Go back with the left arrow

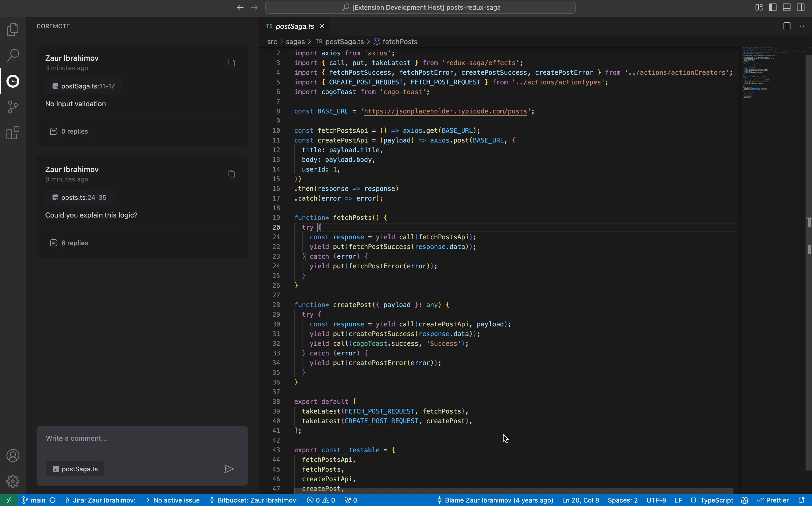click(240, 7)
